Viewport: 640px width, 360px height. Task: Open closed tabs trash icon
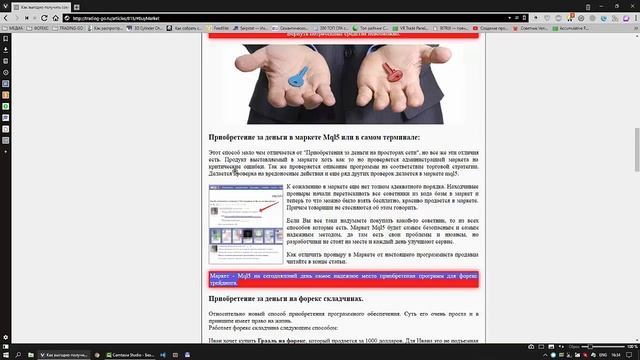pos(588,7)
